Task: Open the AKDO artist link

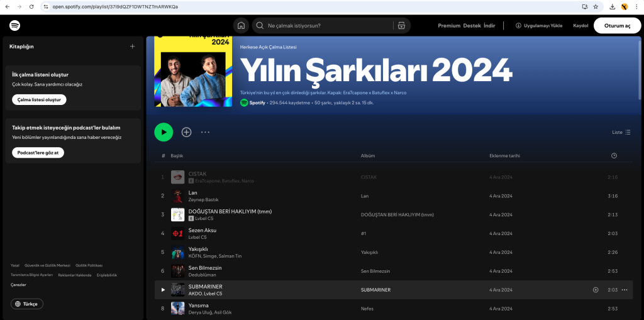Action: [x=195, y=294]
